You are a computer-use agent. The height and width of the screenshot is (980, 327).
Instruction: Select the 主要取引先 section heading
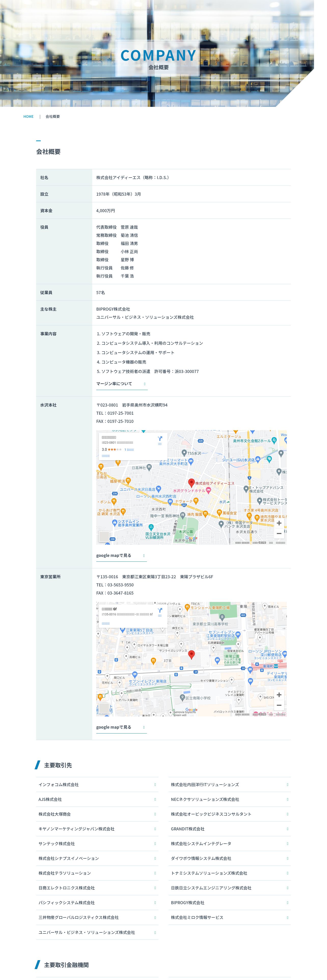coord(58,765)
